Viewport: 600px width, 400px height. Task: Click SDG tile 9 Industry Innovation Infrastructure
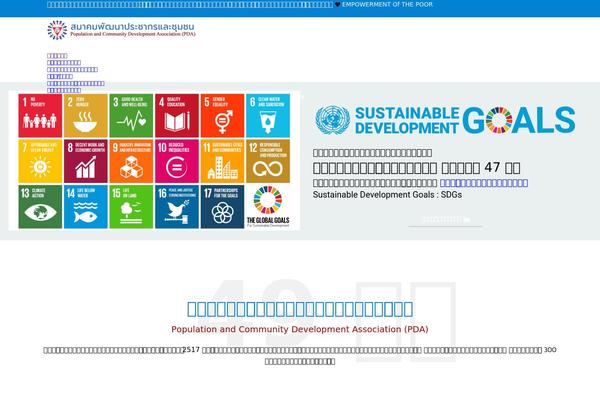click(x=131, y=161)
